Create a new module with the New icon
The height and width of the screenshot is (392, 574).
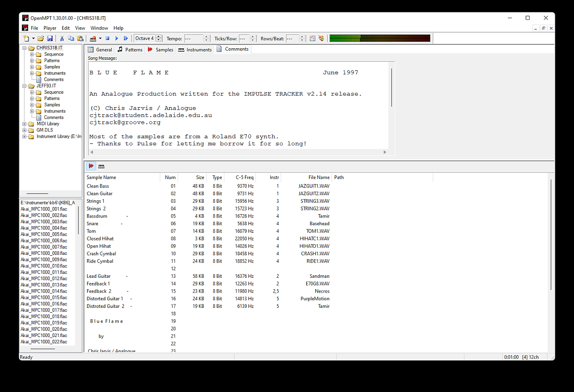[26, 38]
